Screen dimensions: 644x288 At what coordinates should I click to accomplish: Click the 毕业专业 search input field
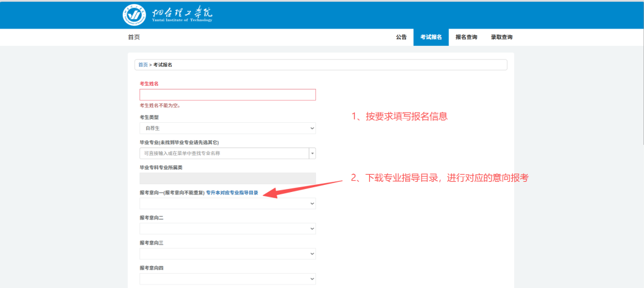[x=224, y=153]
